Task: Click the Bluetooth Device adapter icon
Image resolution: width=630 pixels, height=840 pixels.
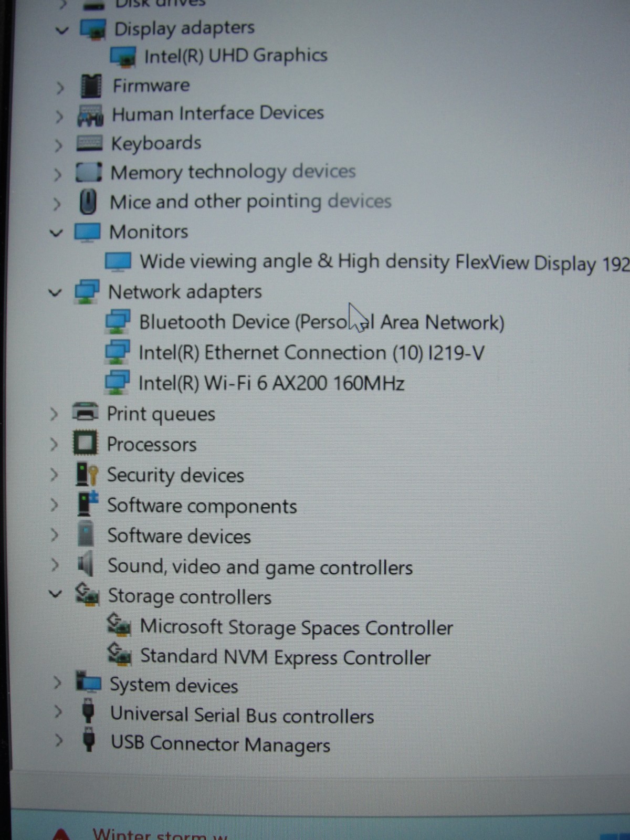Action: coord(118,322)
